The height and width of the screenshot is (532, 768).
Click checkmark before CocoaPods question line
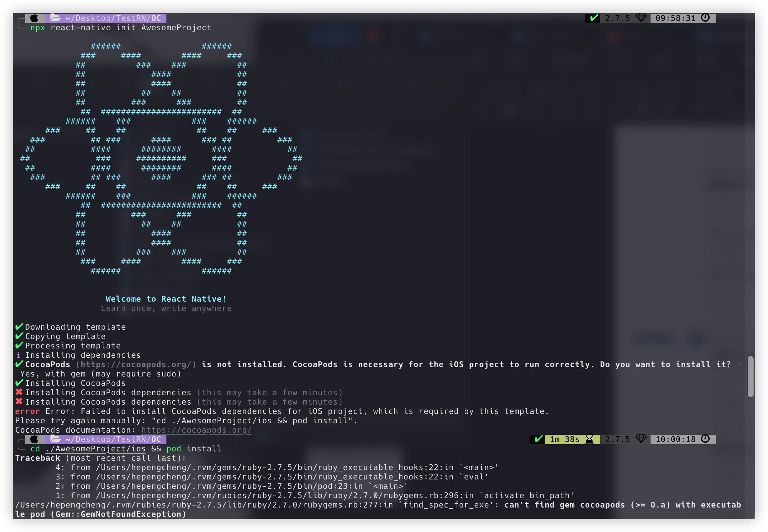(x=19, y=364)
